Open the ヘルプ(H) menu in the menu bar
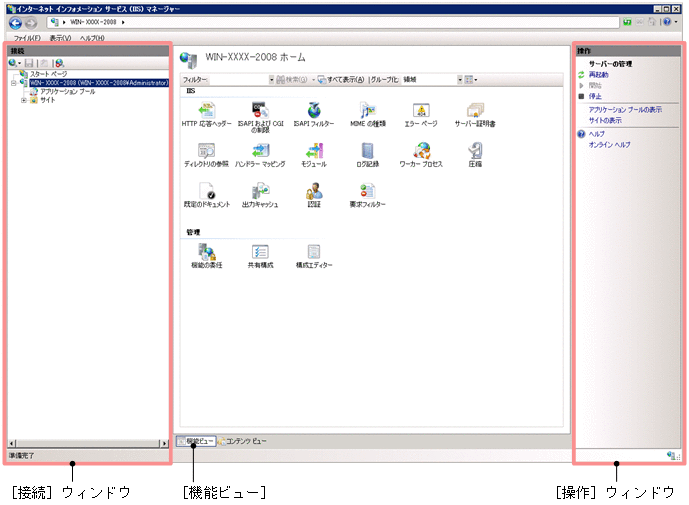689x505 pixels. click(92, 38)
